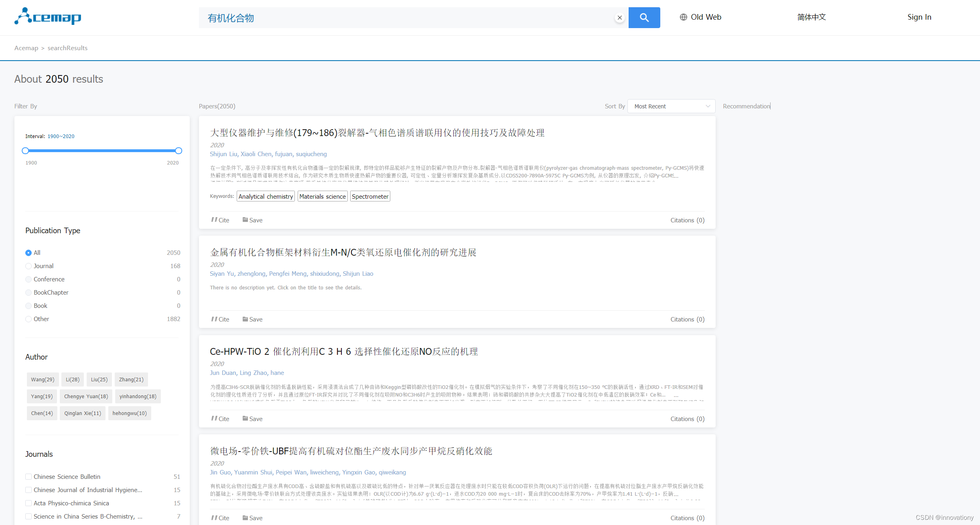The width and height of the screenshot is (980, 525).
Task: Select the BookChapter publication type
Action: tap(28, 293)
